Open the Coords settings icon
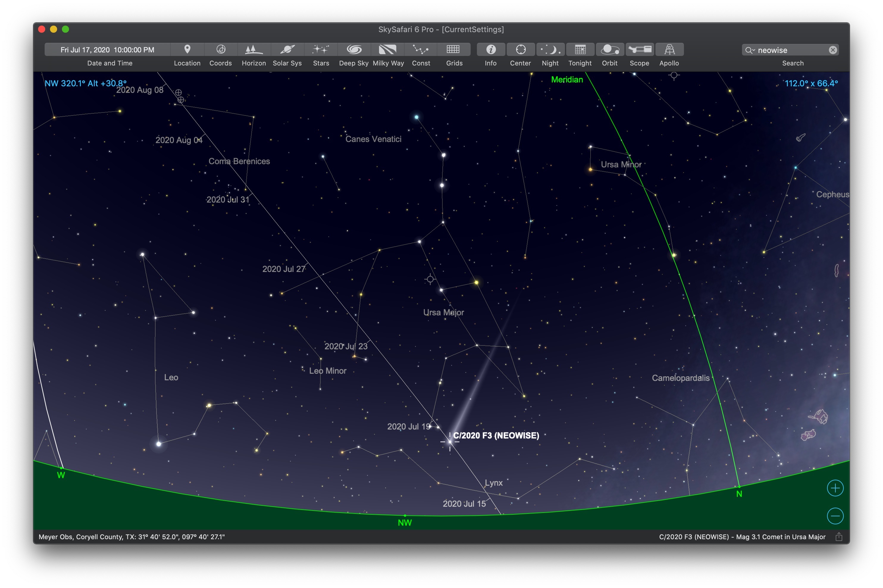 220,49
